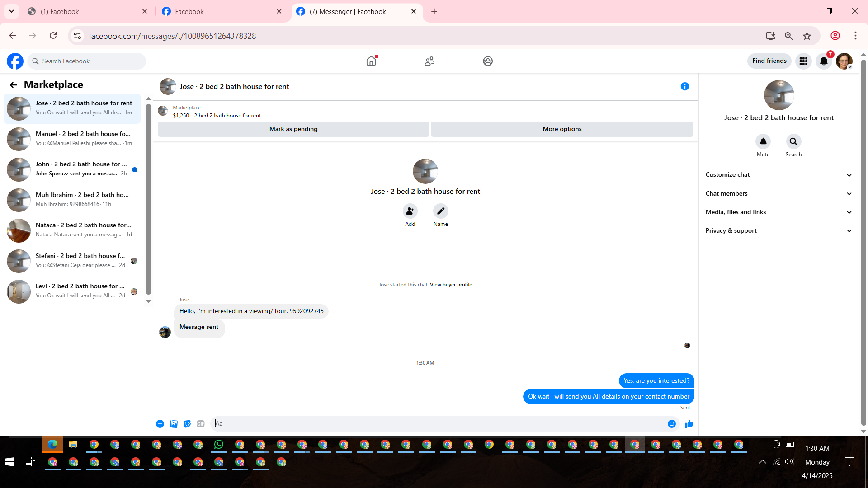Click the pencil Name edit icon
868x488 pixels.
click(440, 211)
